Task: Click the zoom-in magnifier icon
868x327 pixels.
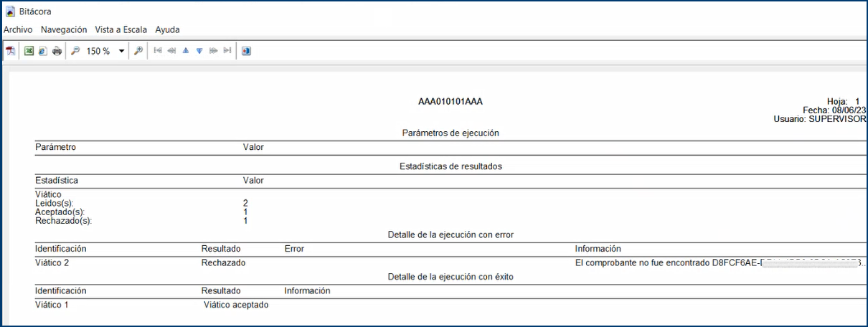Action: (x=138, y=51)
